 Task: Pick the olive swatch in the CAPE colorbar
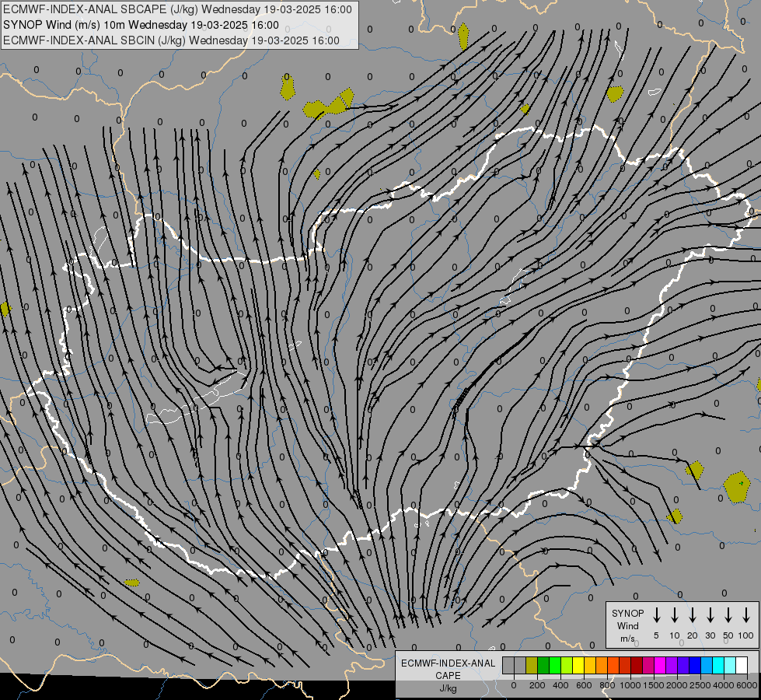[532, 665]
